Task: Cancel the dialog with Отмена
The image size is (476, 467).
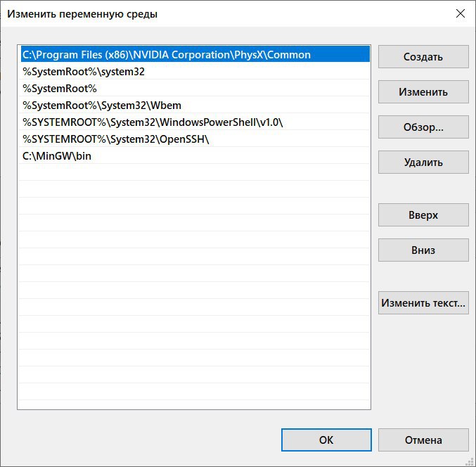Action: (423, 440)
